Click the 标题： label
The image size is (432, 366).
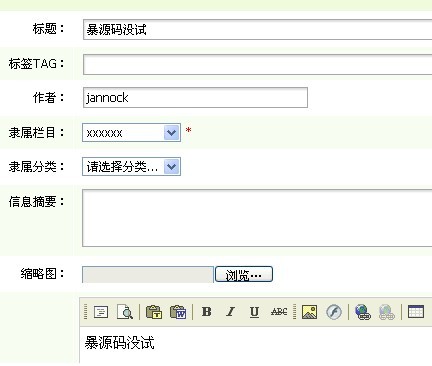point(48,29)
